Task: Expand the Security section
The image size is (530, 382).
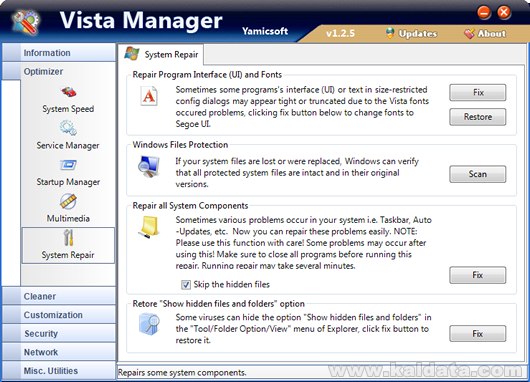Action: pyautogui.click(x=59, y=333)
